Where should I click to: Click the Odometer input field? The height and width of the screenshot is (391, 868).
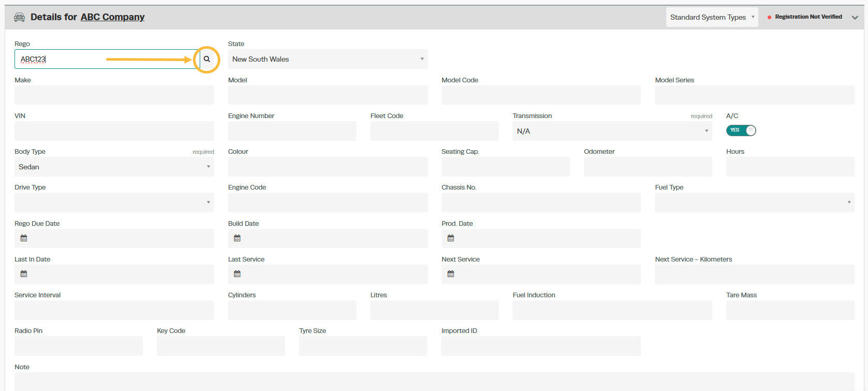648,167
